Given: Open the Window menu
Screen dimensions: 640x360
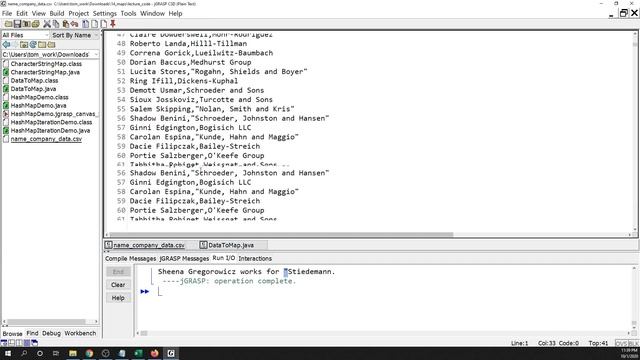Looking at the screenshot, I should 152,13.
